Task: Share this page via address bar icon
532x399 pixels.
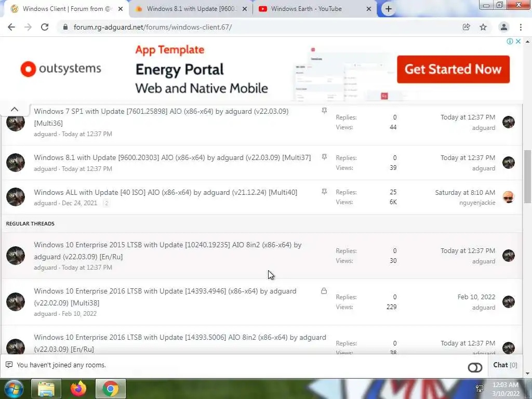Action: 466,27
